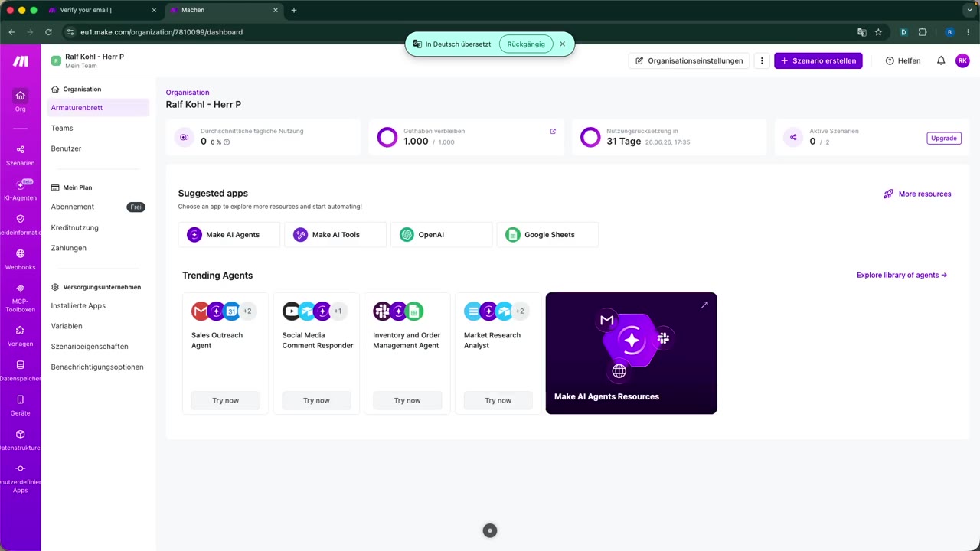Bookmark this page with the star icon
This screenshot has height=551, width=980.
[x=878, y=32]
